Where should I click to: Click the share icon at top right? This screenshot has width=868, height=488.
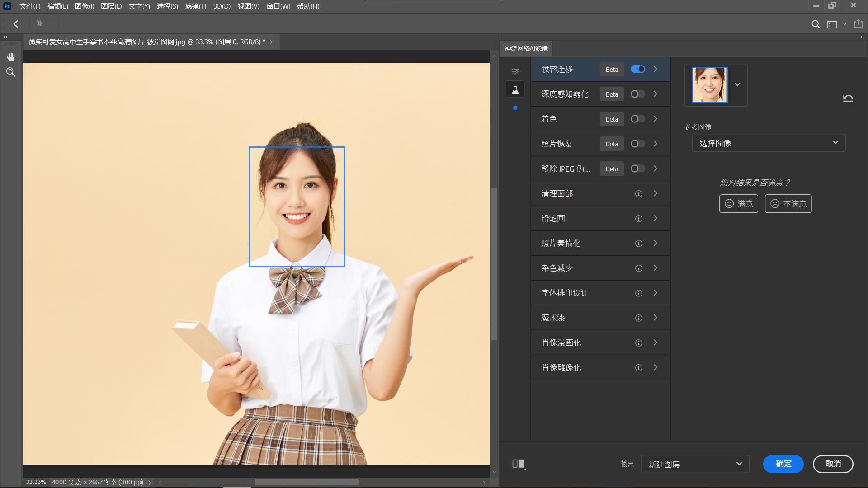(x=857, y=23)
